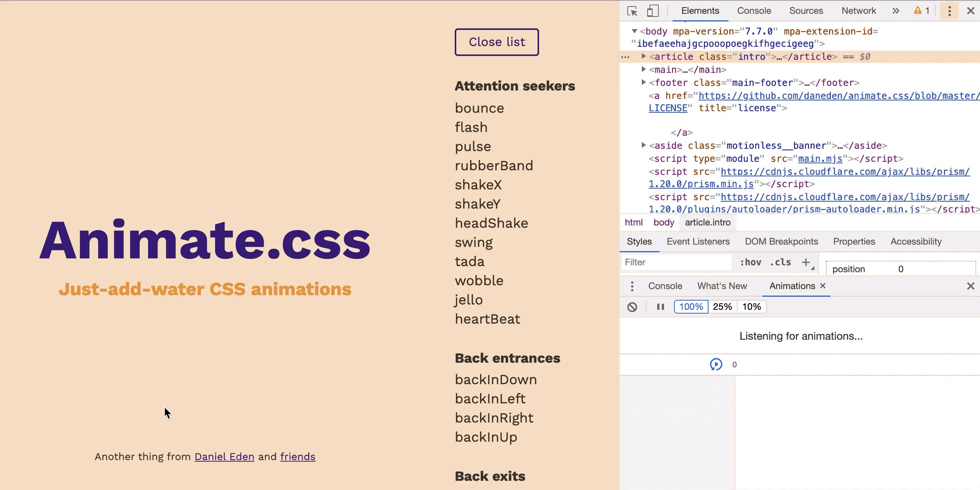The height and width of the screenshot is (490, 980).
Task: Open the Daniel Eden link
Action: (224, 457)
